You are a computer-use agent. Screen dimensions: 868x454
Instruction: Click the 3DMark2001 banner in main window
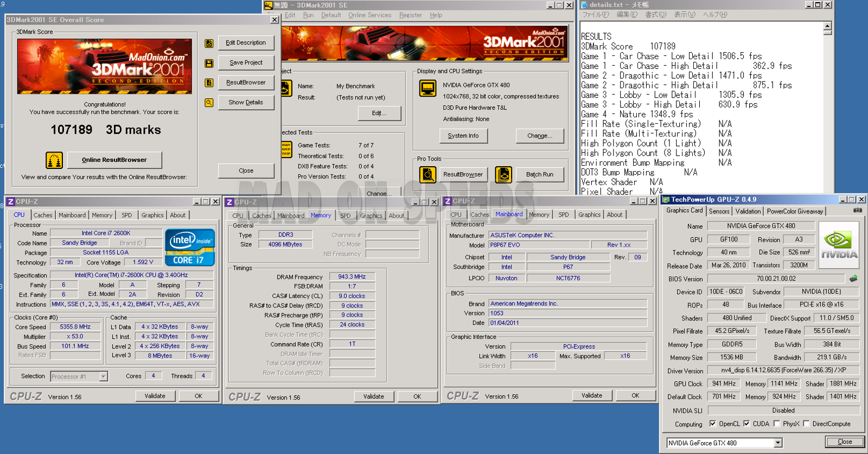click(425, 42)
